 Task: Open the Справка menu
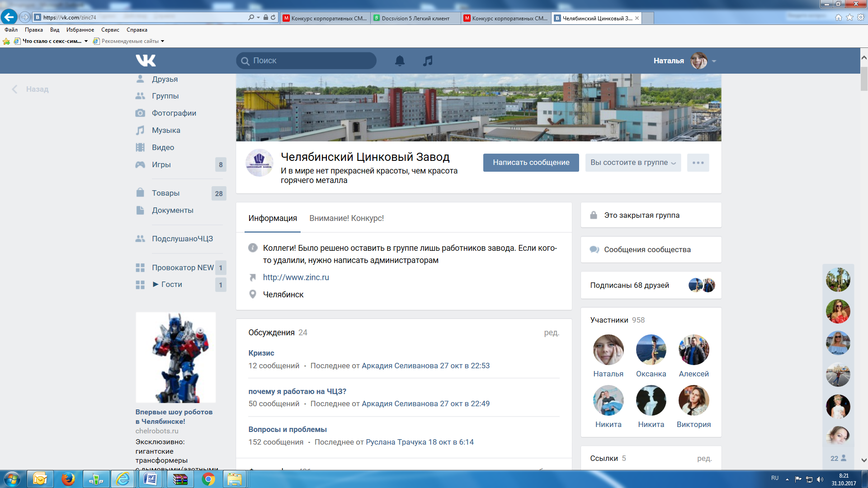[x=137, y=30]
